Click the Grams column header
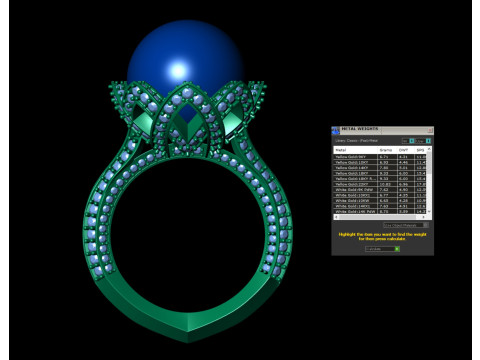Viewport: 480px width, 360px height. [x=387, y=150]
